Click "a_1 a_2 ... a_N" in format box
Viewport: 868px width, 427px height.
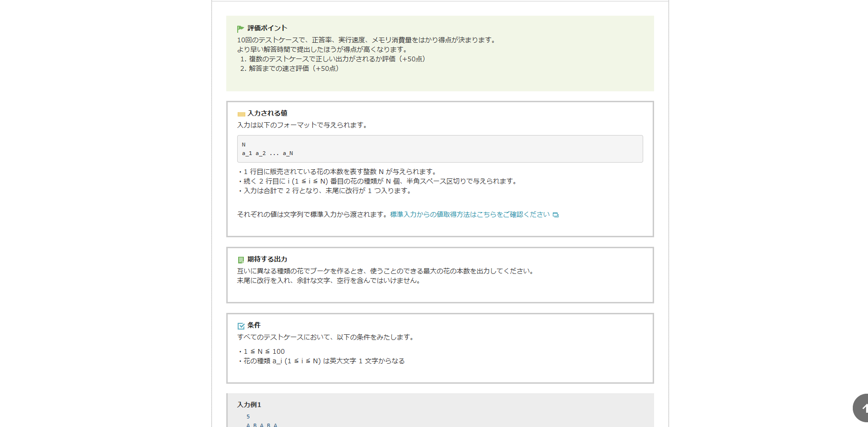268,153
